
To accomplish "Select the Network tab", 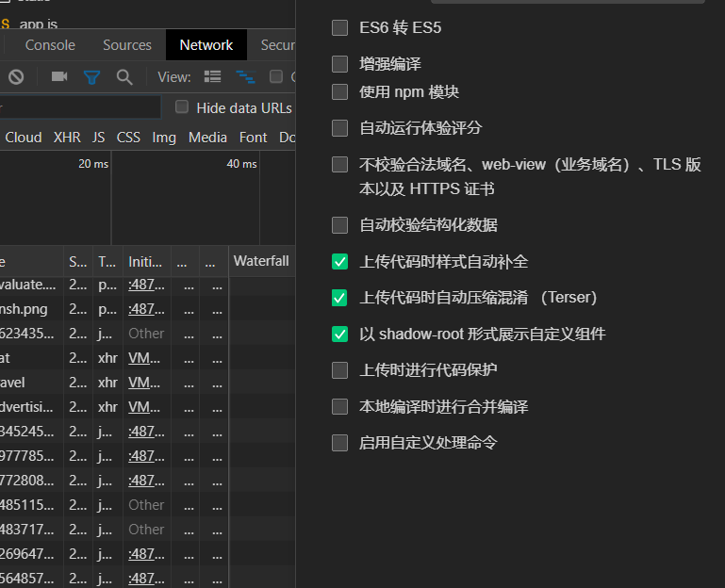I will [206, 45].
